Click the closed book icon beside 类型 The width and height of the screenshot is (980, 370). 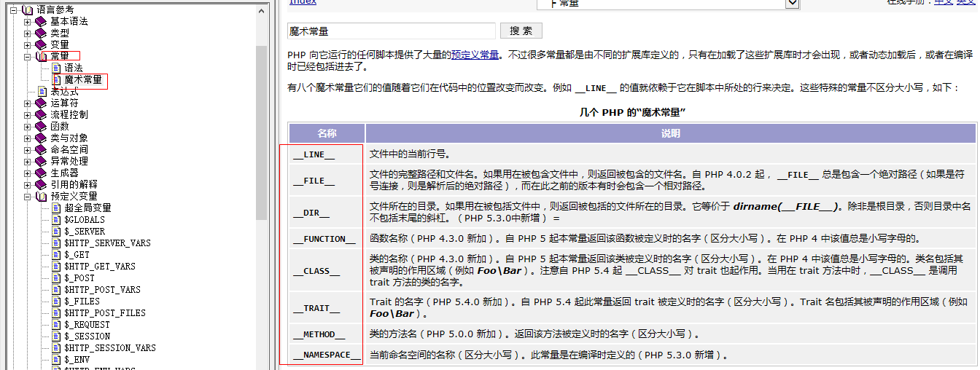click(x=41, y=33)
